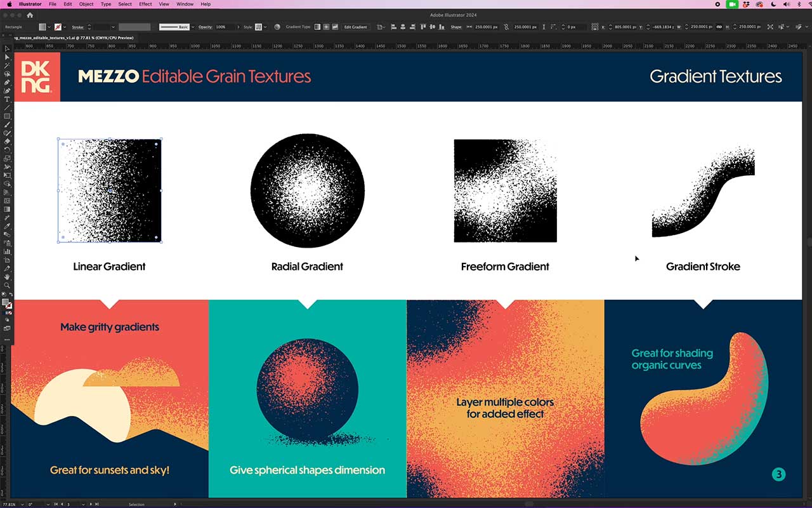Open the Apple menu
This screenshot has height=508, width=812.
coord(9,4)
